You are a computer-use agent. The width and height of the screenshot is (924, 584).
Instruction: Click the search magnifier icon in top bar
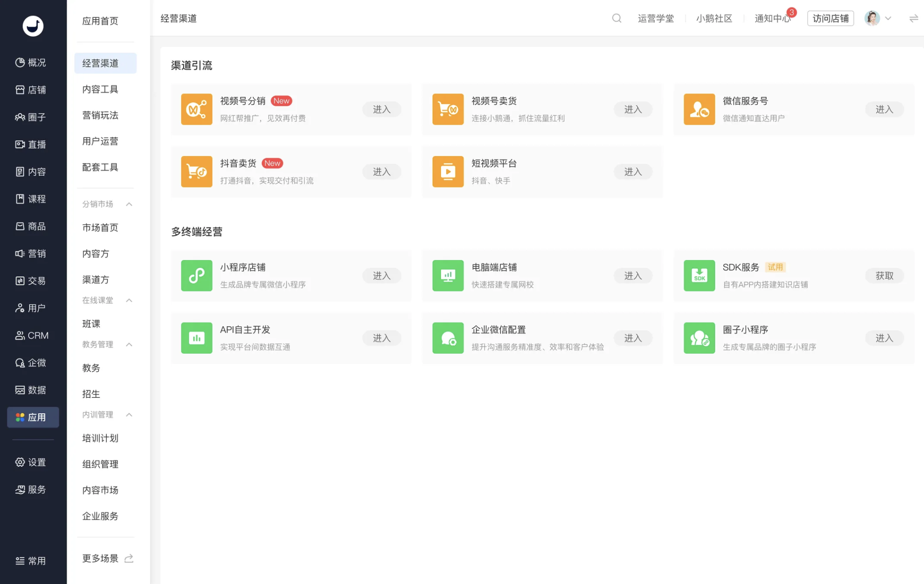pyautogui.click(x=617, y=18)
